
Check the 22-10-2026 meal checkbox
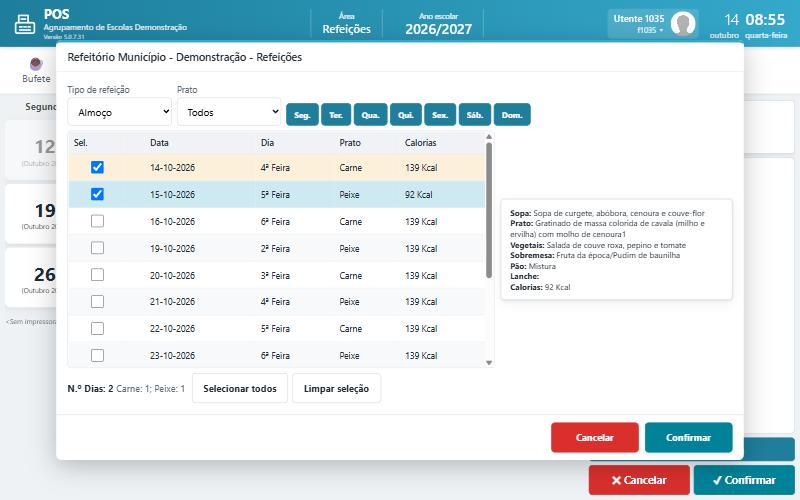[97, 329]
